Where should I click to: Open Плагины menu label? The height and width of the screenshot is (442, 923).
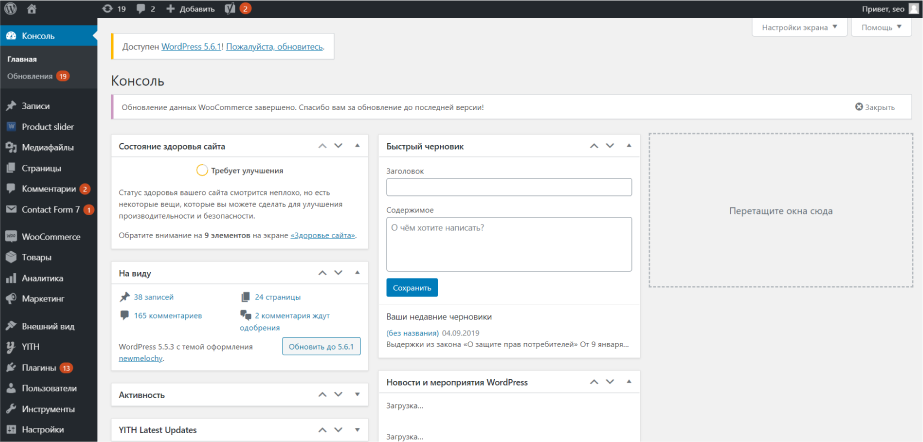click(x=39, y=368)
